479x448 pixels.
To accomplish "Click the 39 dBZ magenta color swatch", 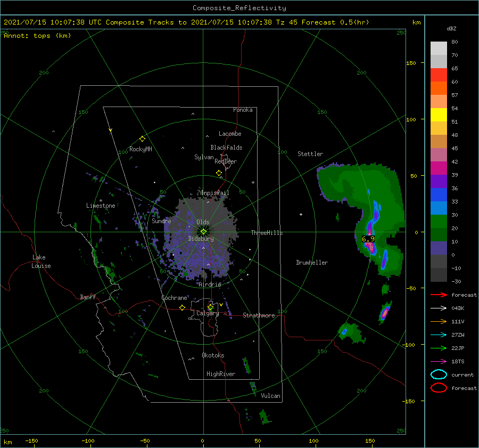I will click(439, 168).
